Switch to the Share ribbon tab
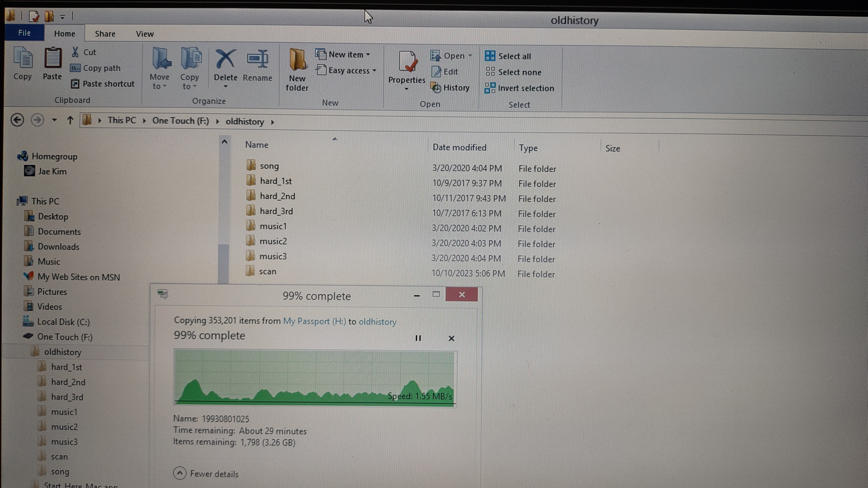Screen dimensions: 868x488 pyautogui.click(x=105, y=34)
